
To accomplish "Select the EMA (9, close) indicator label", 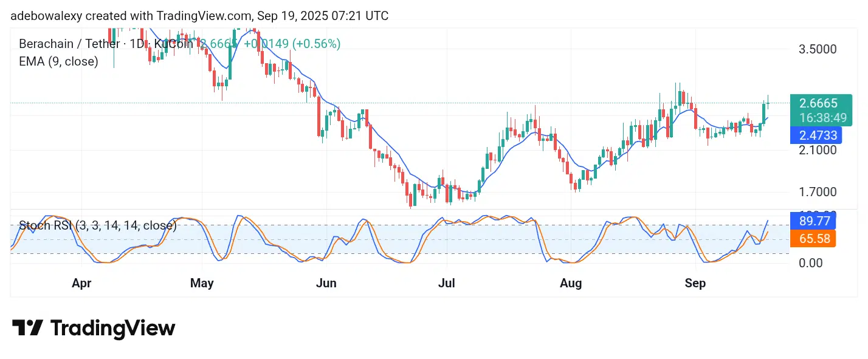I will [58, 61].
